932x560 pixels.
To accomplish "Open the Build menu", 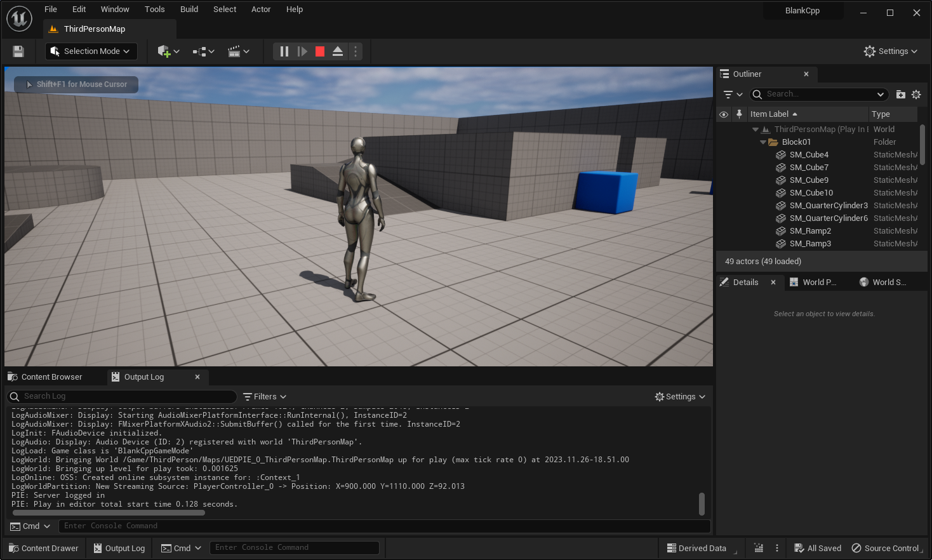I will [x=189, y=10].
